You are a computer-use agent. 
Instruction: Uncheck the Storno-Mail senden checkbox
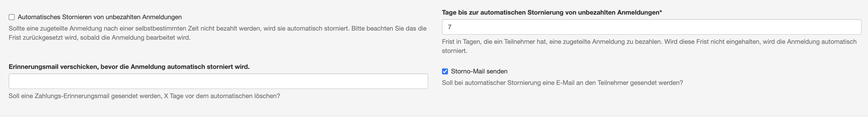click(x=445, y=71)
